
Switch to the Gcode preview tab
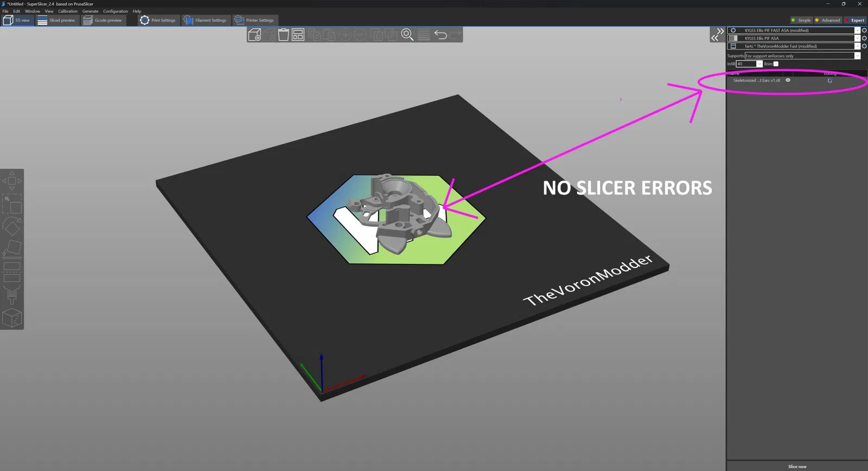coord(103,20)
